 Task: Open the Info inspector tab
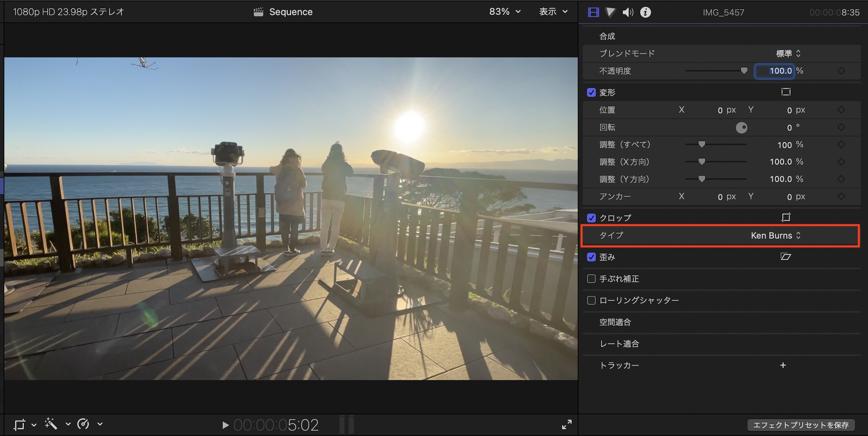645,12
